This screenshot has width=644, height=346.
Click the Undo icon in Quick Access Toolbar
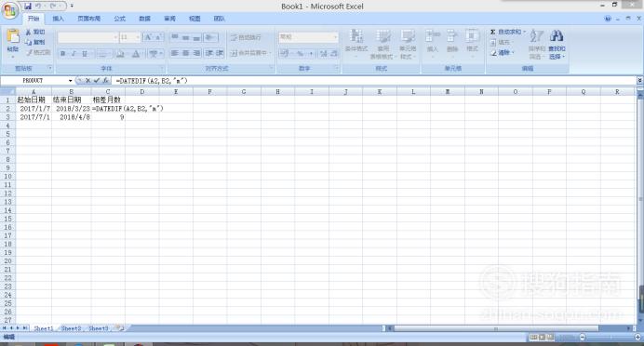coord(38,6)
